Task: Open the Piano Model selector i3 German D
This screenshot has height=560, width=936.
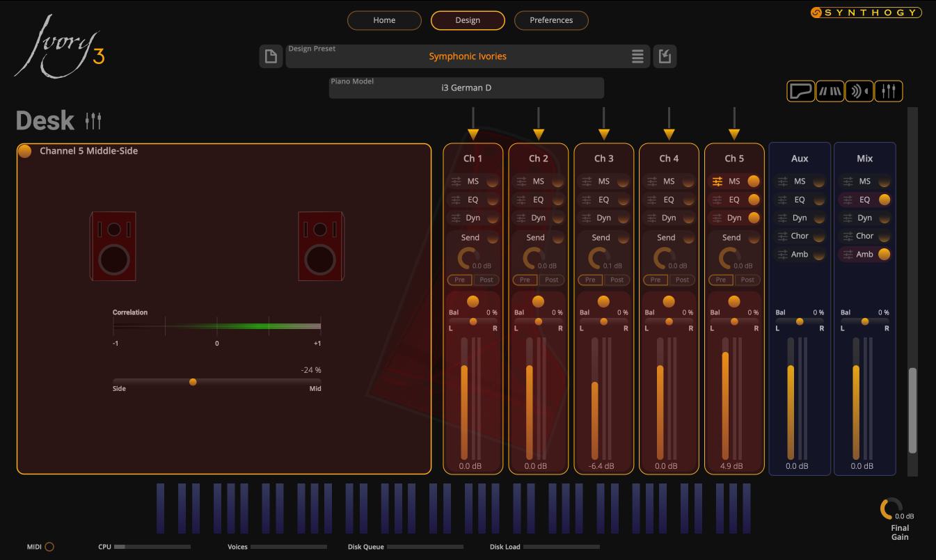Action: click(466, 88)
